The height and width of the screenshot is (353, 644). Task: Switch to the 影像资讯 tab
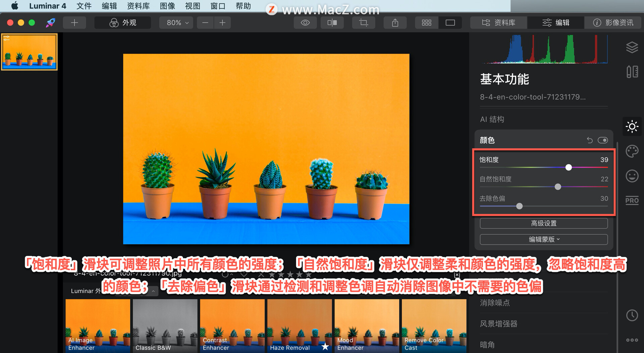613,22
